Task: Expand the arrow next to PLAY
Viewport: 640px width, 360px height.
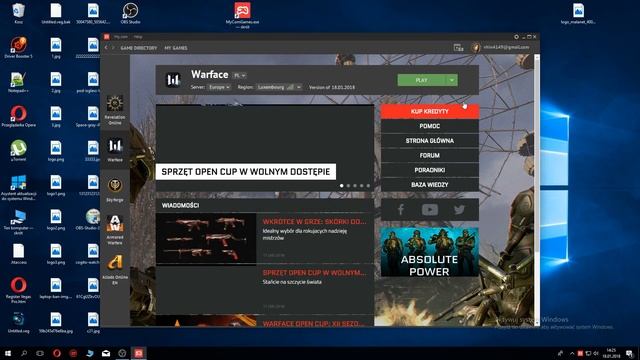Action: click(452, 80)
